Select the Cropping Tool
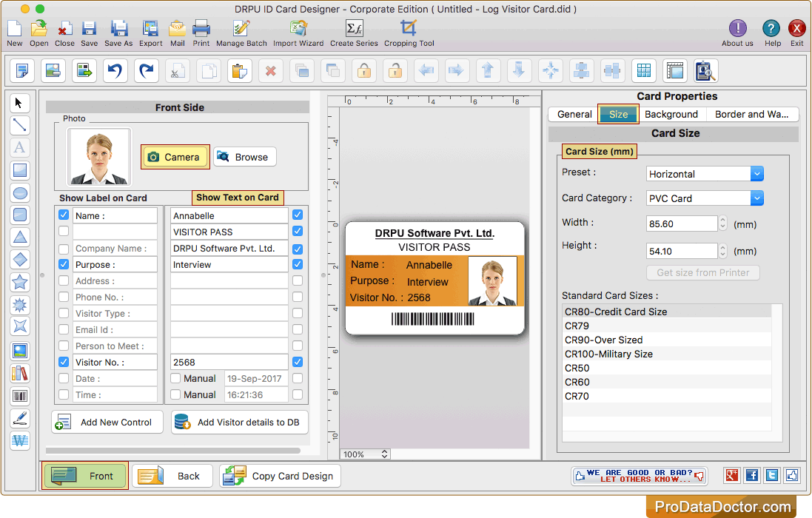Image resolution: width=812 pixels, height=518 pixels. point(409,33)
